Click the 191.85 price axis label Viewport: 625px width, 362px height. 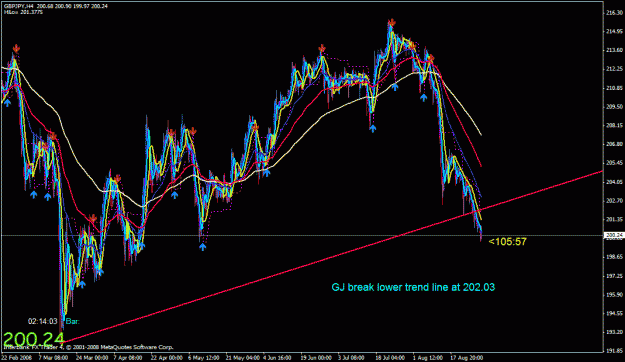pos(614,351)
